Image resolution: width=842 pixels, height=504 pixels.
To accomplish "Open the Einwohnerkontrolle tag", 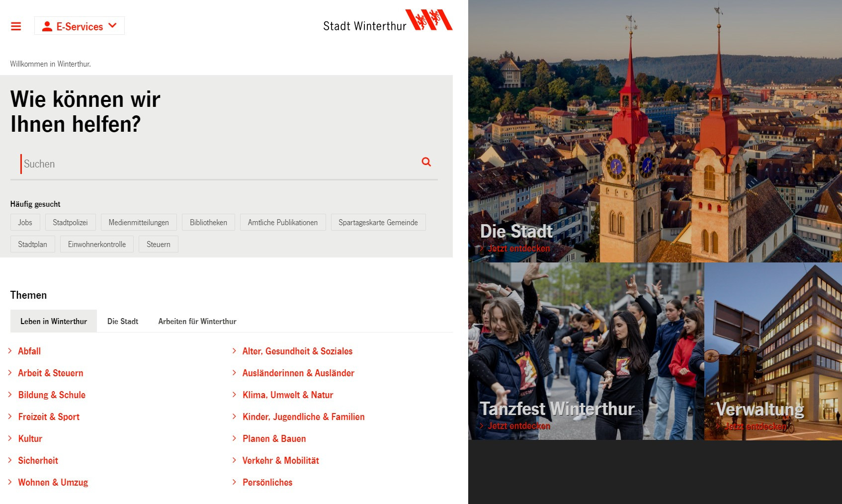I will pos(97,245).
